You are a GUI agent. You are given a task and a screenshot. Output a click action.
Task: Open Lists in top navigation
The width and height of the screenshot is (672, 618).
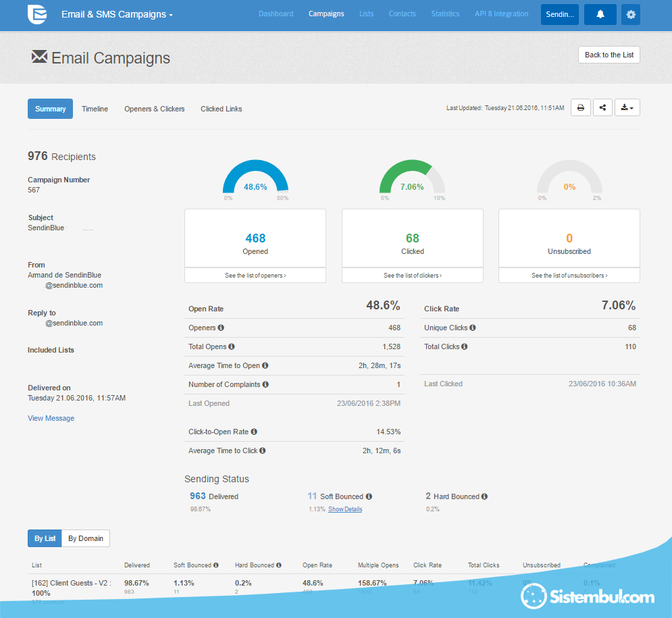point(367,14)
